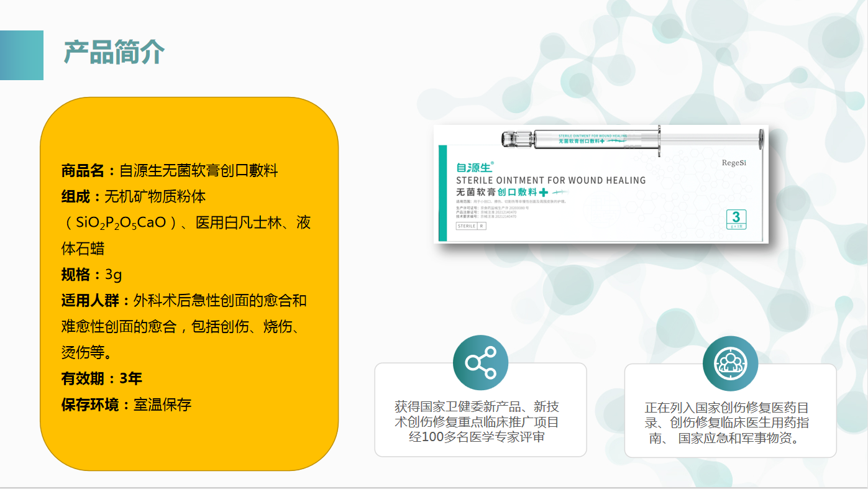This screenshot has height=489, width=868.
Task: Click the people-target circular icon
Action: pyautogui.click(x=730, y=363)
